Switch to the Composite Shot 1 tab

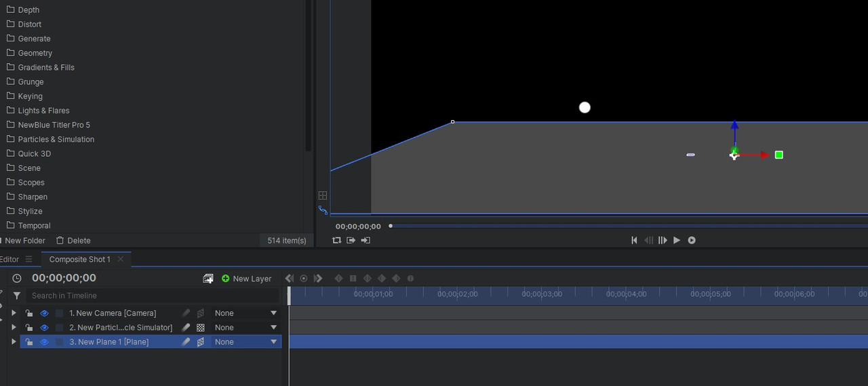(x=79, y=259)
